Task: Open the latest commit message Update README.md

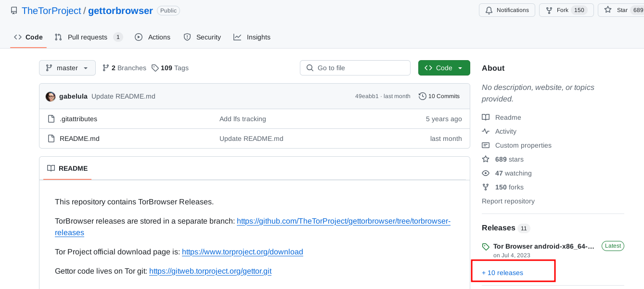Action: (x=123, y=96)
